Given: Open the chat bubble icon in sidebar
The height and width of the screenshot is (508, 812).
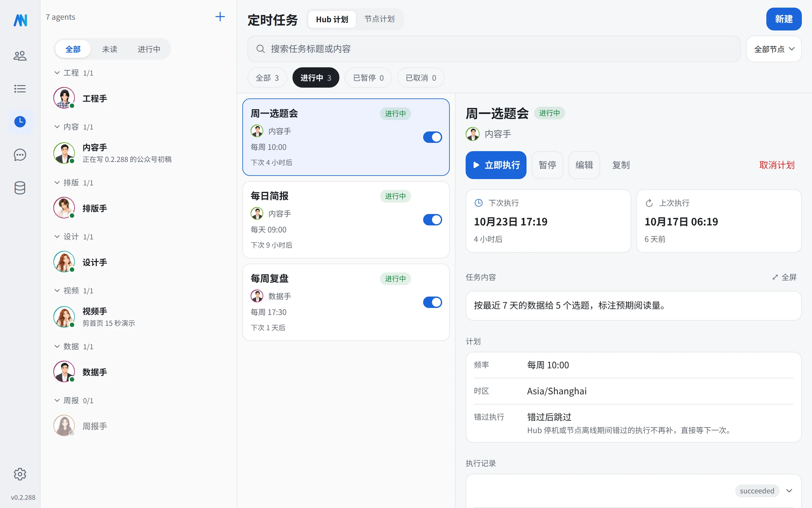Looking at the screenshot, I should pyautogui.click(x=20, y=155).
